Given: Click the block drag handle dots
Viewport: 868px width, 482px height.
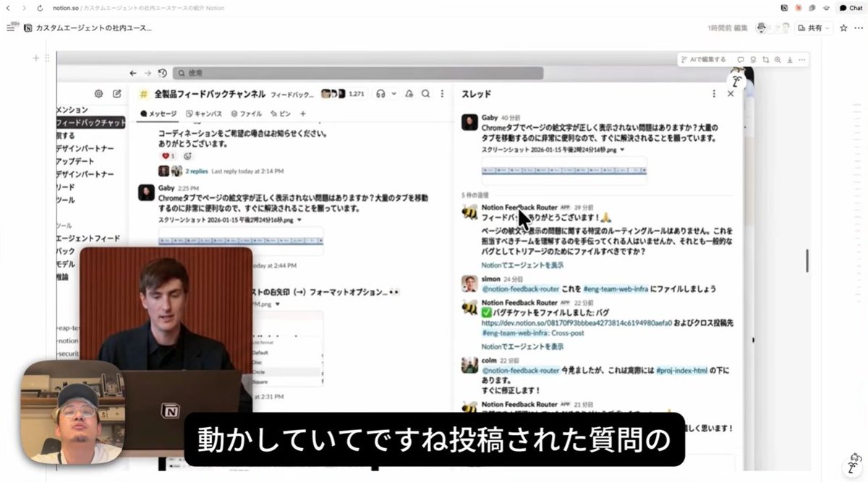Looking at the screenshot, I should tap(48, 58).
